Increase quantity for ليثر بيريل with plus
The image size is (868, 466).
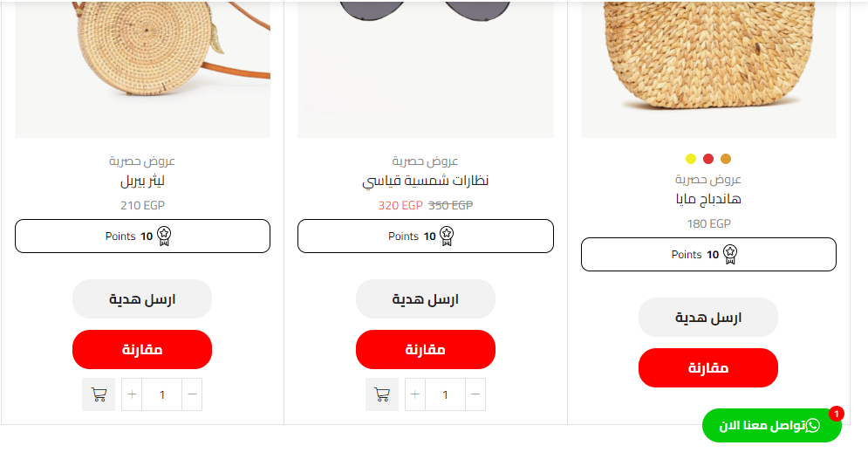(132, 394)
